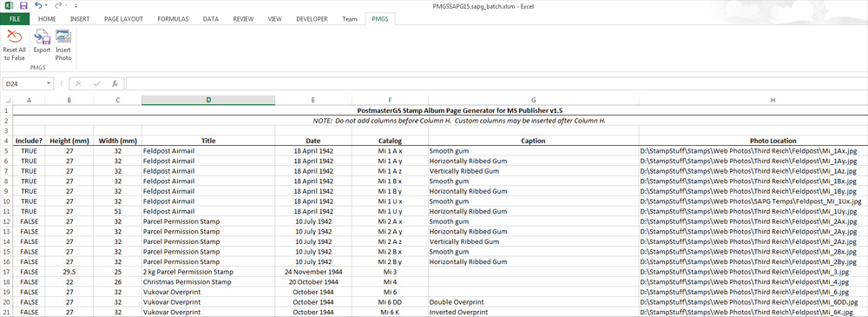Click inside the Name Box showing D24

coord(24,83)
